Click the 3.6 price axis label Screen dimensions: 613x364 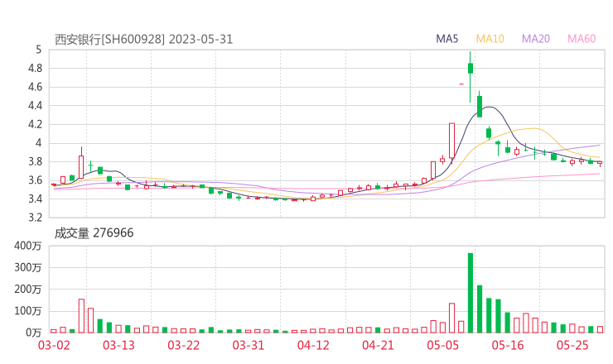coord(35,180)
